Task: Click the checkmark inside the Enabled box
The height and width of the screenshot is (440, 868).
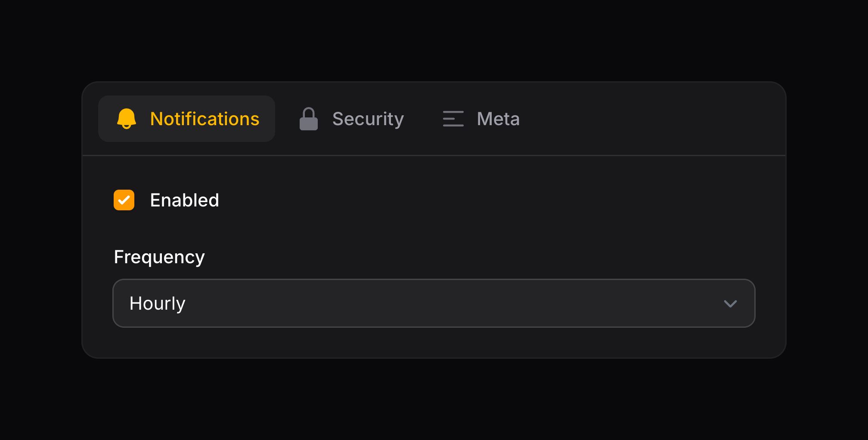Action: click(x=124, y=200)
